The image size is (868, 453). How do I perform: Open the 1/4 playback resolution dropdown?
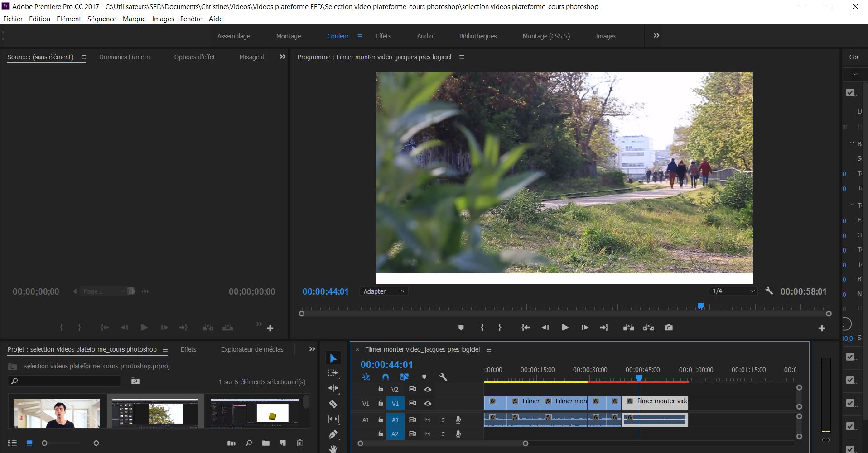pos(733,291)
